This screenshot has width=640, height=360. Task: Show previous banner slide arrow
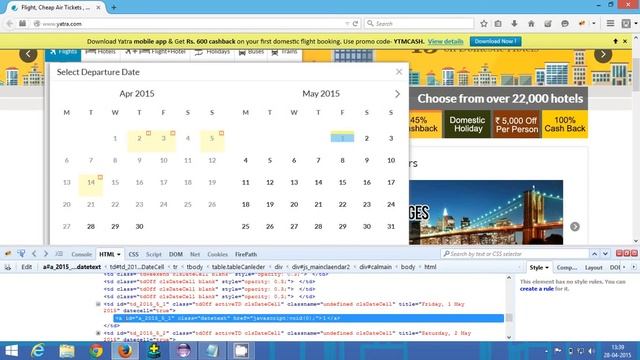click(28, 54)
